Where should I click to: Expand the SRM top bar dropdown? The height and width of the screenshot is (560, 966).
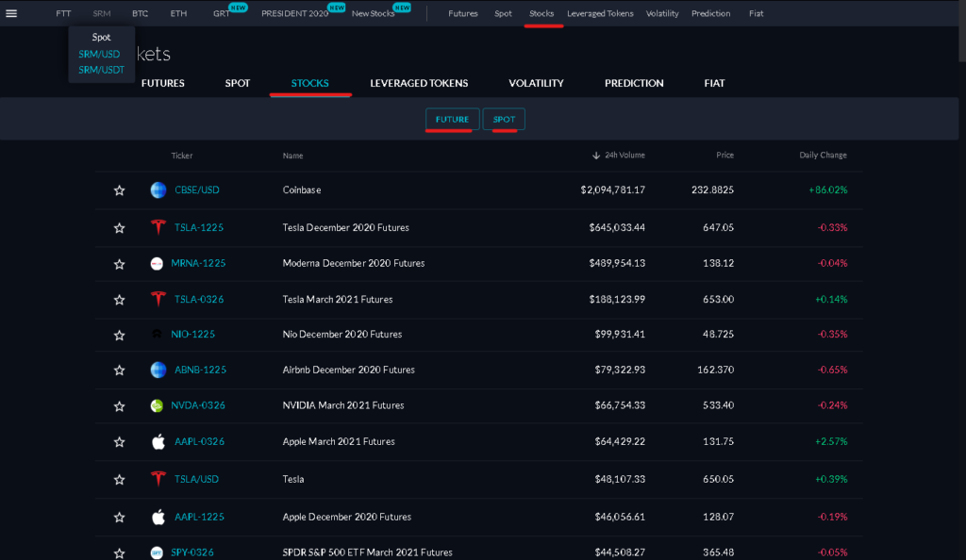coord(102,13)
